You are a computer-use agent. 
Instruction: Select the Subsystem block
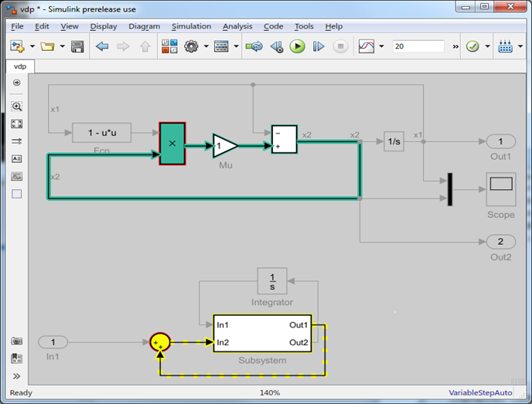262,334
